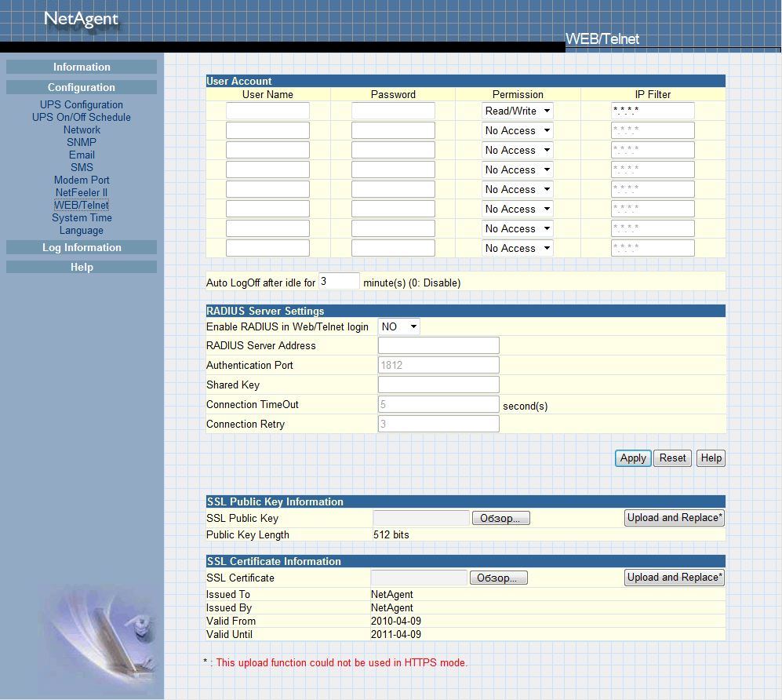The width and height of the screenshot is (782, 700).
Task: Click Authentication Port field
Action: pyautogui.click(x=439, y=365)
